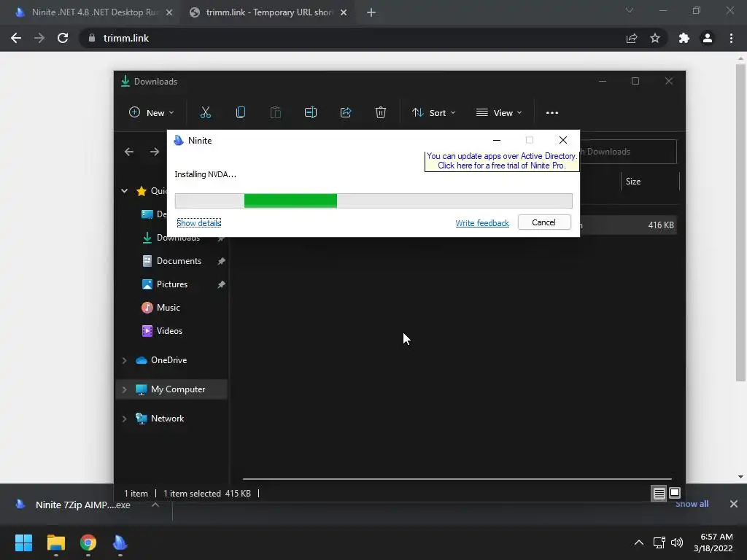
Task: Select Pictures in Explorer sidebar
Action: tap(172, 284)
